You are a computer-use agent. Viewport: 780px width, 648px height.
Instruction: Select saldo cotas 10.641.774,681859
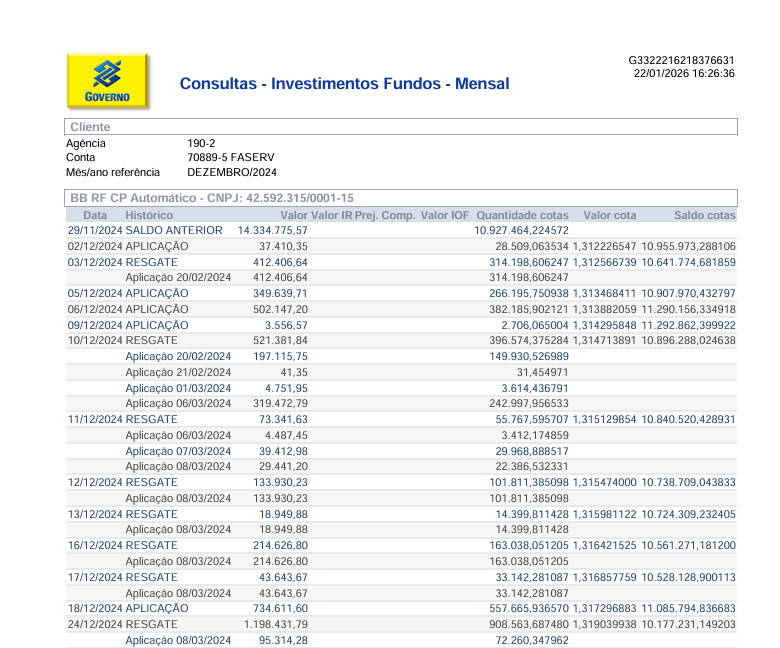688,262
